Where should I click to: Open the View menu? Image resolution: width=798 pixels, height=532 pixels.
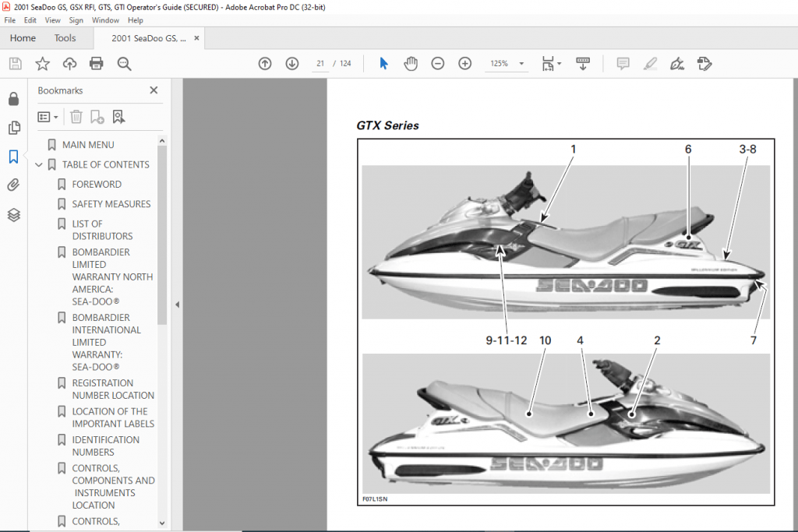(x=52, y=20)
